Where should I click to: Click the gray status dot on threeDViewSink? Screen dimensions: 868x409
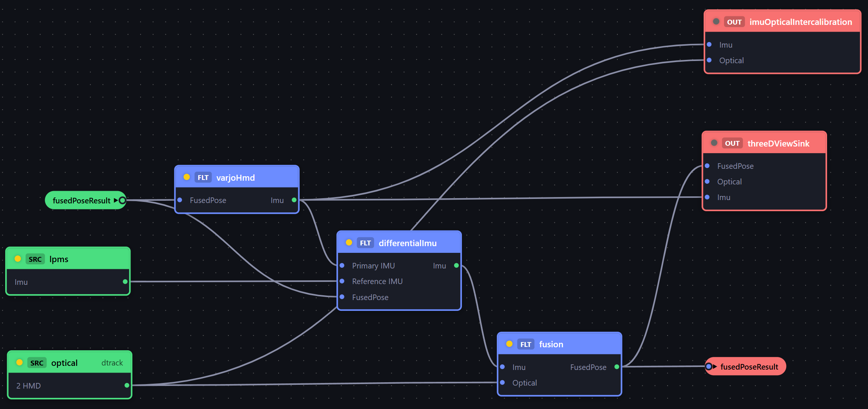coord(714,143)
